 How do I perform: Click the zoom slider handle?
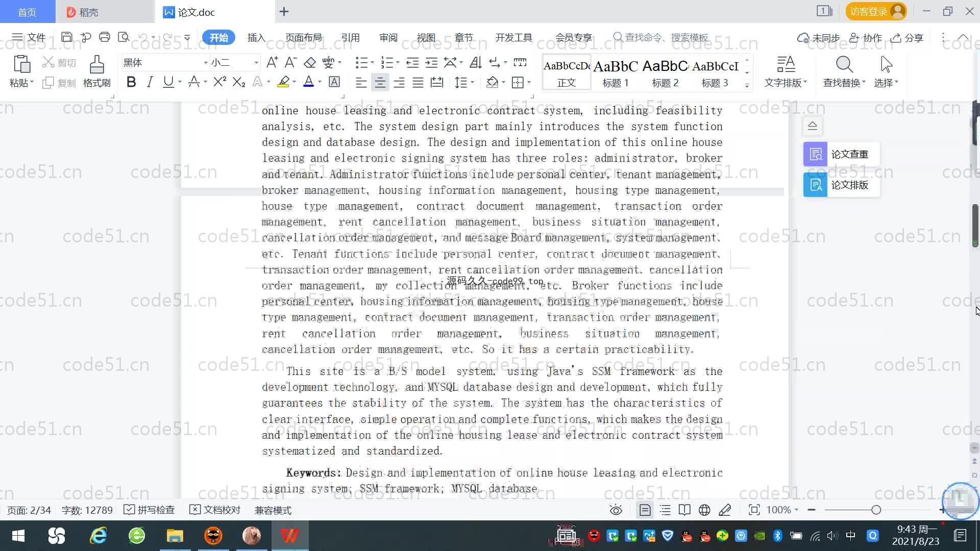[876, 510]
